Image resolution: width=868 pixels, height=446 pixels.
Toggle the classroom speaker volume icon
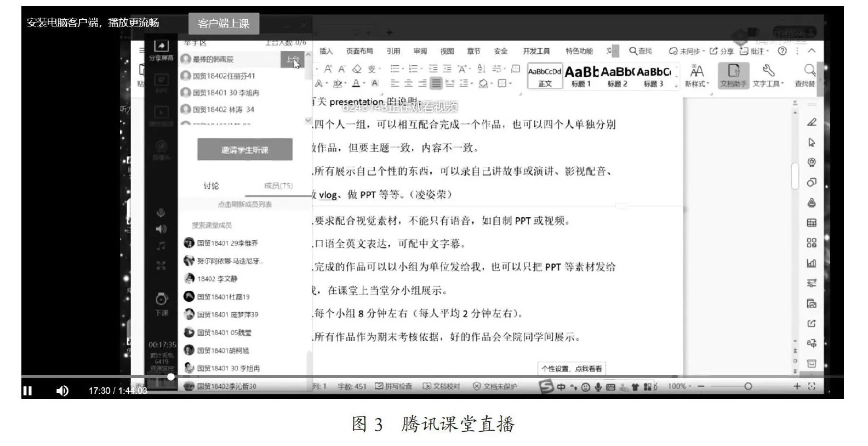pos(161,229)
